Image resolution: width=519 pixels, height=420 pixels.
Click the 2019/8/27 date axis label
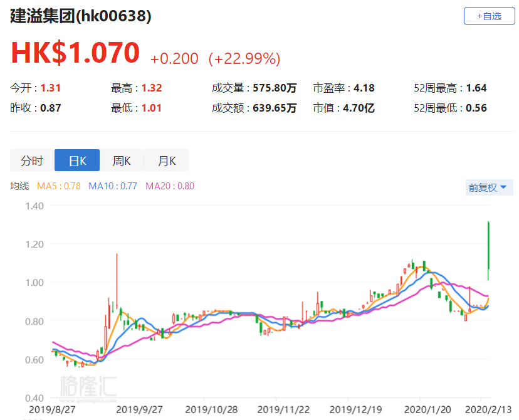(52, 410)
